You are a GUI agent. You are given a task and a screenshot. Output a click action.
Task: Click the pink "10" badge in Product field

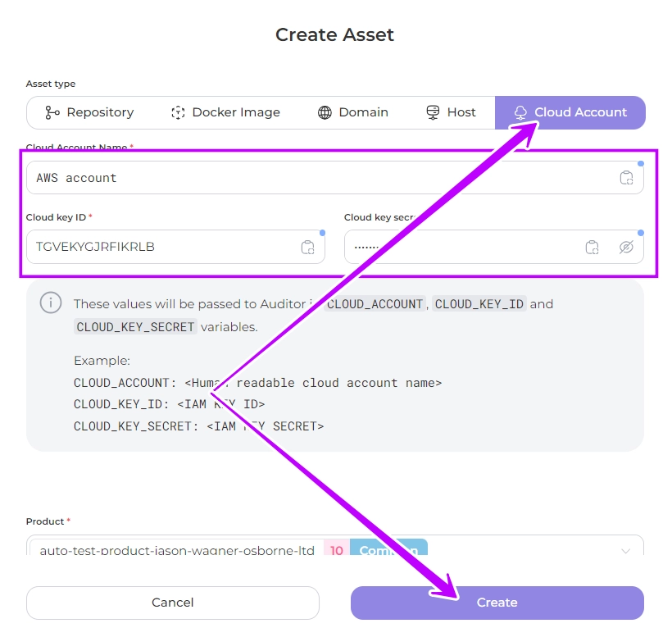click(x=337, y=550)
